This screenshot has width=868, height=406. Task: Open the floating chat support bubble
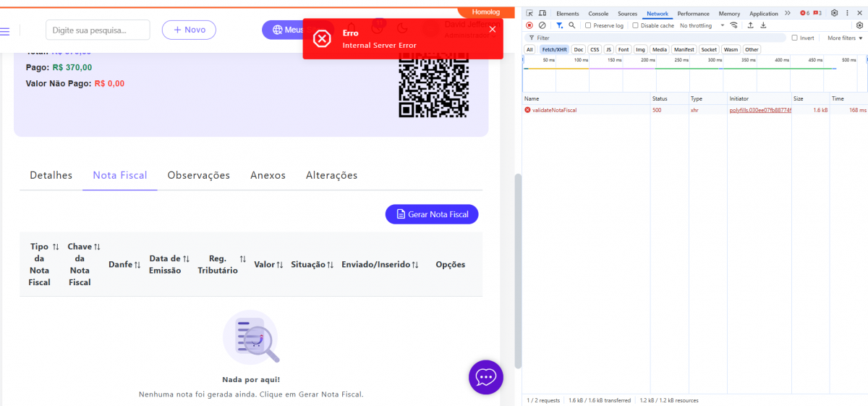(x=486, y=377)
